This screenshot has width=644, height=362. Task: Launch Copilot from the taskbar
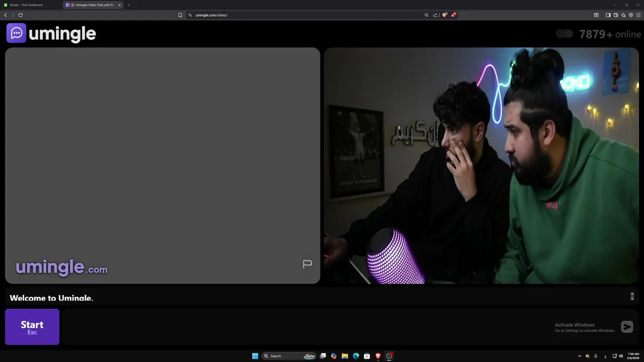334,356
